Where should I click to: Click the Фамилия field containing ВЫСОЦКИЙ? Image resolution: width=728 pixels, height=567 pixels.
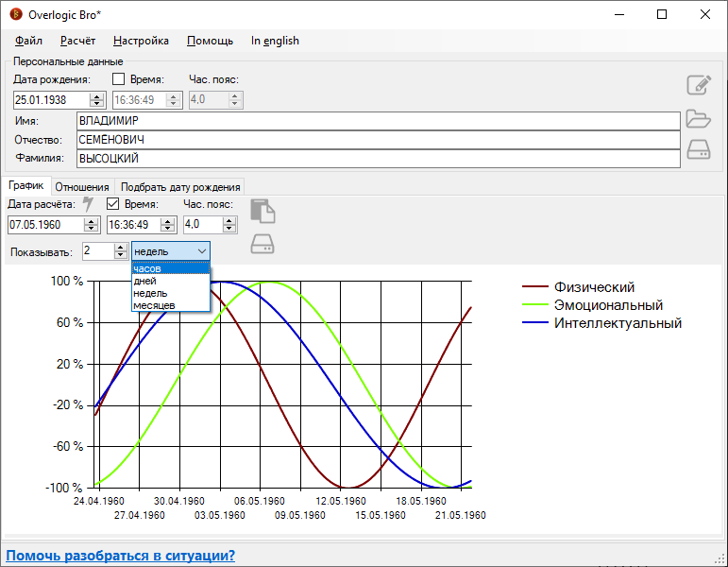point(378,159)
